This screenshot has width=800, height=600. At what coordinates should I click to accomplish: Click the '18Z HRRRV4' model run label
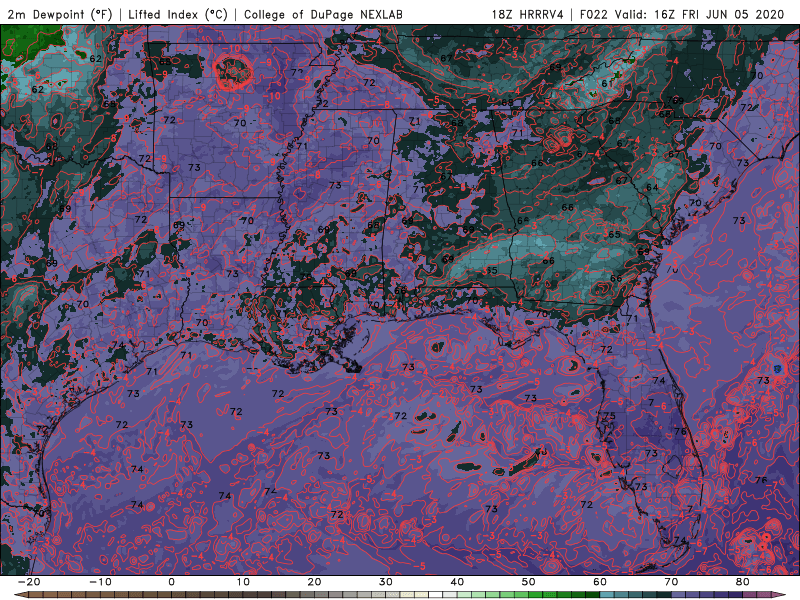[x=528, y=14]
